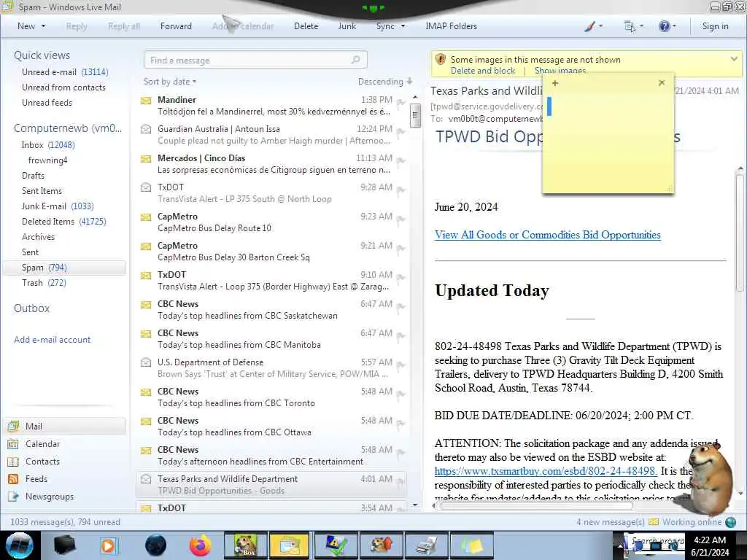Open the New message dropdown arrow
Viewport: 747px width, 560px height.
(43, 26)
